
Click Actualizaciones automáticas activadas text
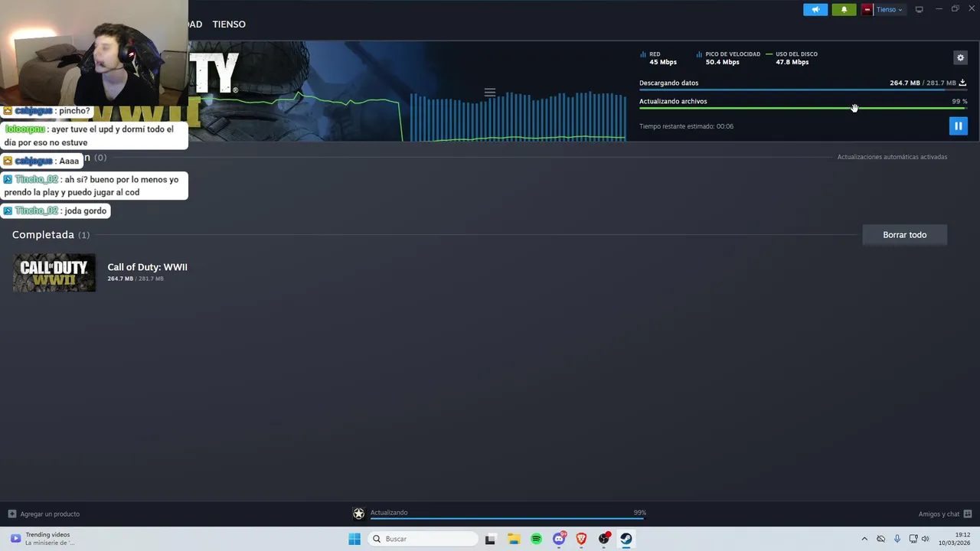[892, 157]
